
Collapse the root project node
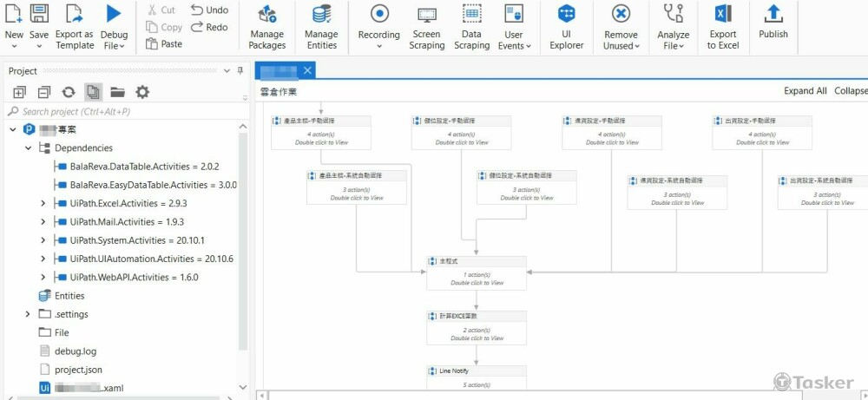(13, 129)
